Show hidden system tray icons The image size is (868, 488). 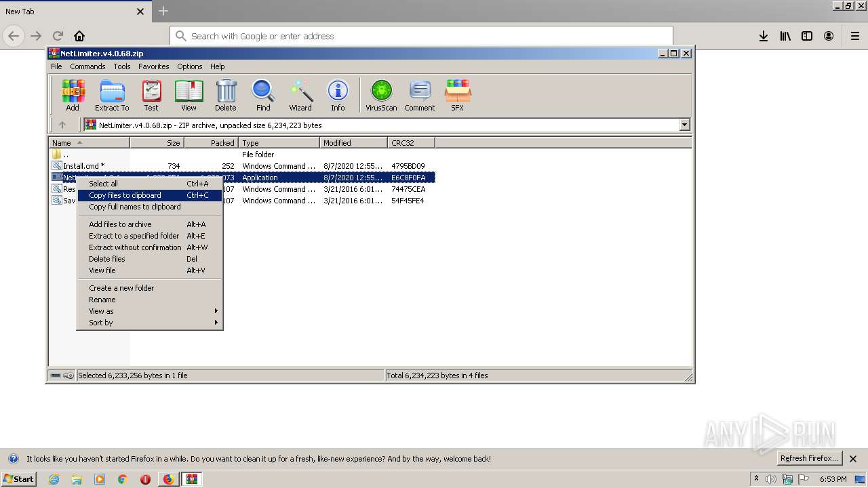coord(756,479)
